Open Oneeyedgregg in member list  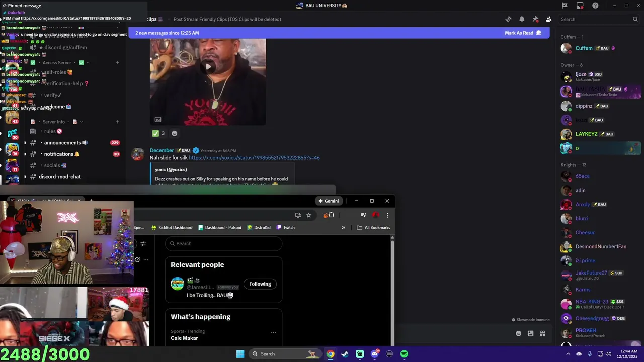click(600, 318)
